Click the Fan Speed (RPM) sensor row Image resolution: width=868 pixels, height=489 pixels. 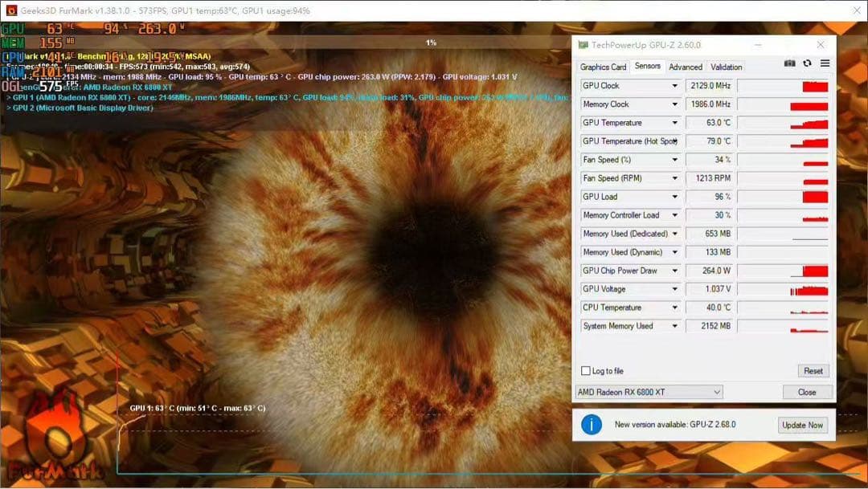coord(629,178)
